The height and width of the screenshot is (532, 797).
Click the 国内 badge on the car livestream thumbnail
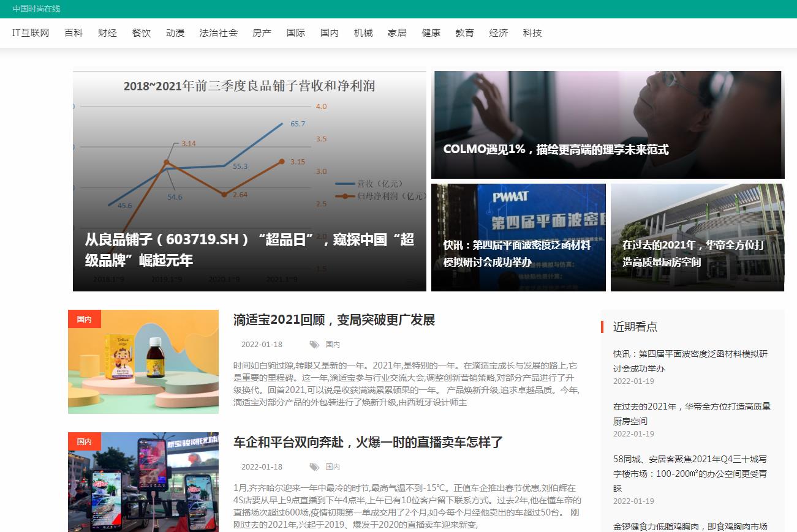click(x=85, y=441)
